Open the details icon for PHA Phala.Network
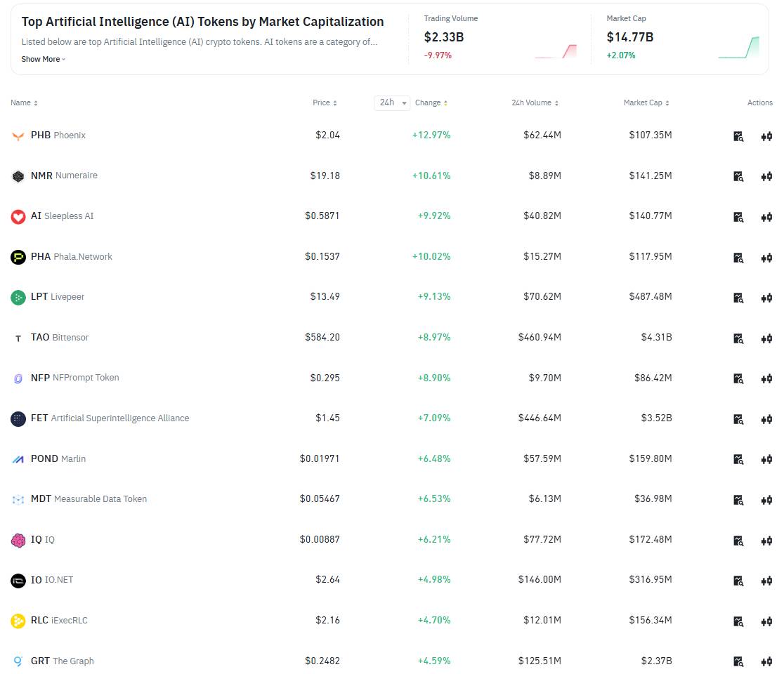784x674 pixels. pyautogui.click(x=738, y=258)
